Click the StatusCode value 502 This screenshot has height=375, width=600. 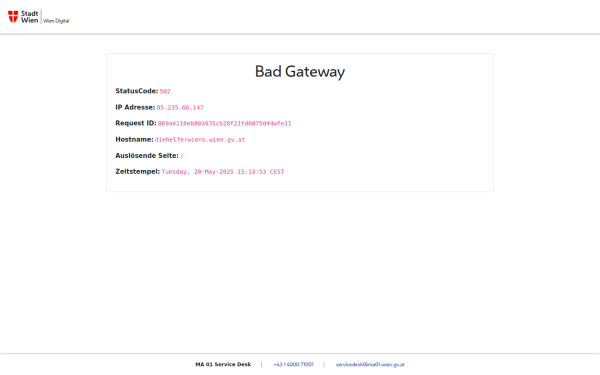coord(165,91)
